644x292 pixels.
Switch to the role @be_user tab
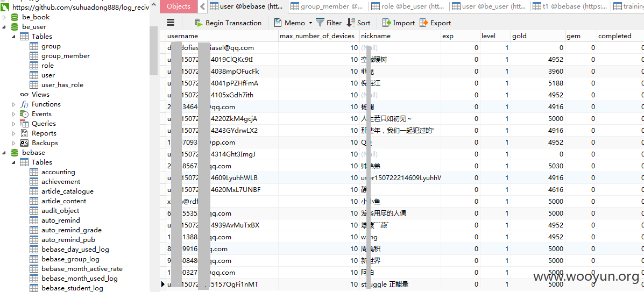point(409,6)
